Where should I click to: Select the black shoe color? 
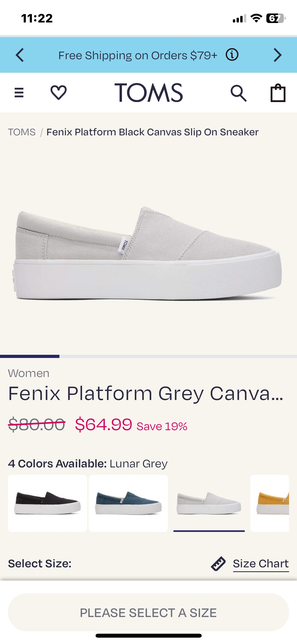pyautogui.click(x=48, y=503)
